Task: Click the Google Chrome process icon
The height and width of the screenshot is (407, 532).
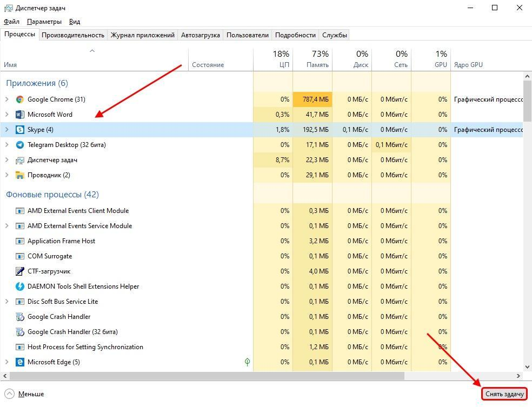Action: coord(20,99)
